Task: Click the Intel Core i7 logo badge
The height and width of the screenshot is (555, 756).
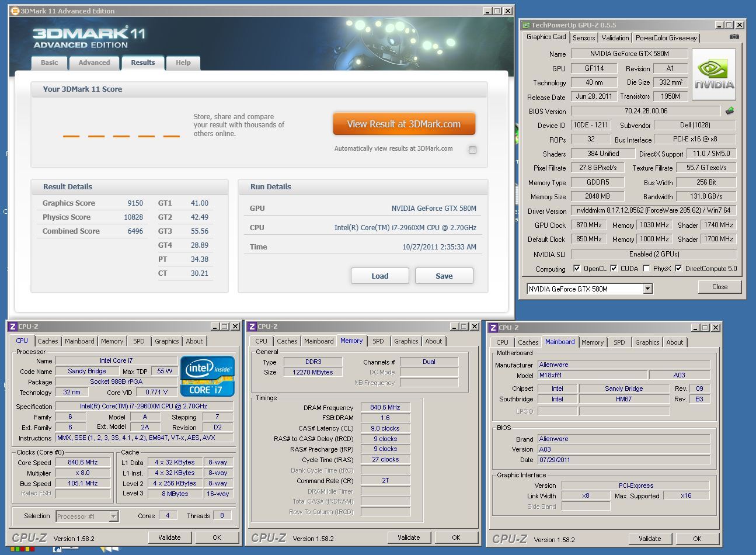Action: tap(207, 376)
